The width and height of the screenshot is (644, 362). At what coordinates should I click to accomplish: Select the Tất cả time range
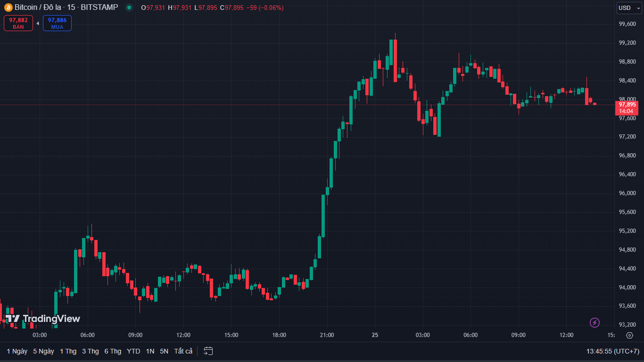(x=183, y=351)
